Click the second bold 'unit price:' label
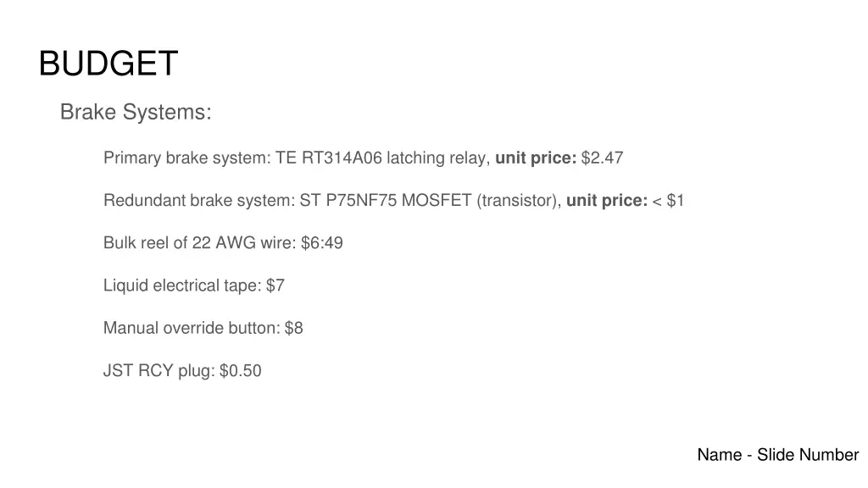 click(607, 200)
